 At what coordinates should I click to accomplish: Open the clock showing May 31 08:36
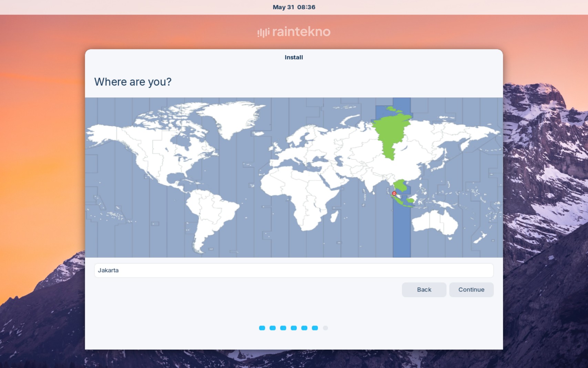[x=294, y=7]
